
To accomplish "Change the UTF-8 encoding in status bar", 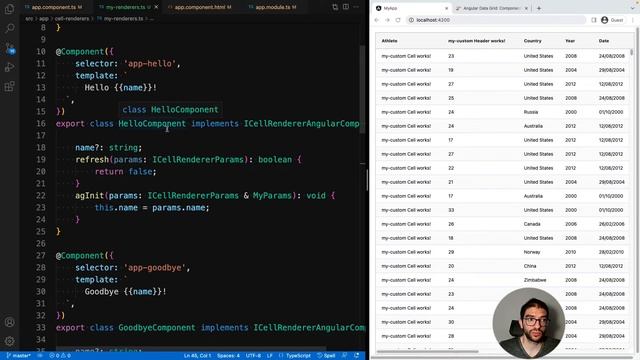I will coord(253,356).
